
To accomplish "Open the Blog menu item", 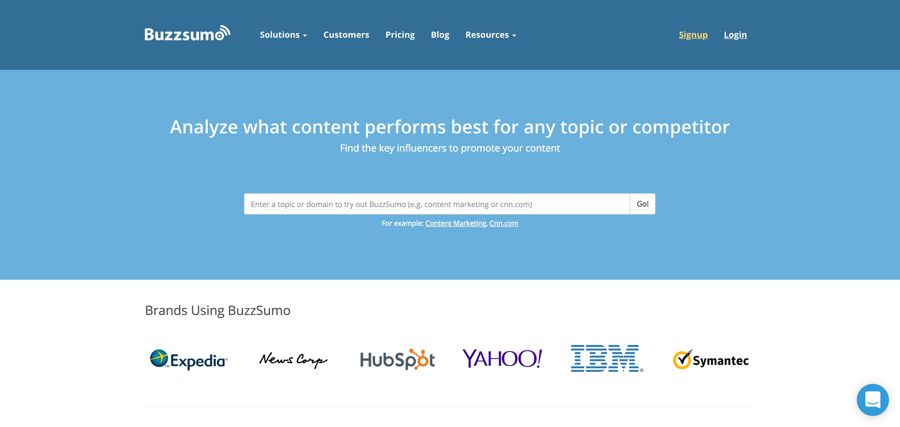I will point(440,35).
